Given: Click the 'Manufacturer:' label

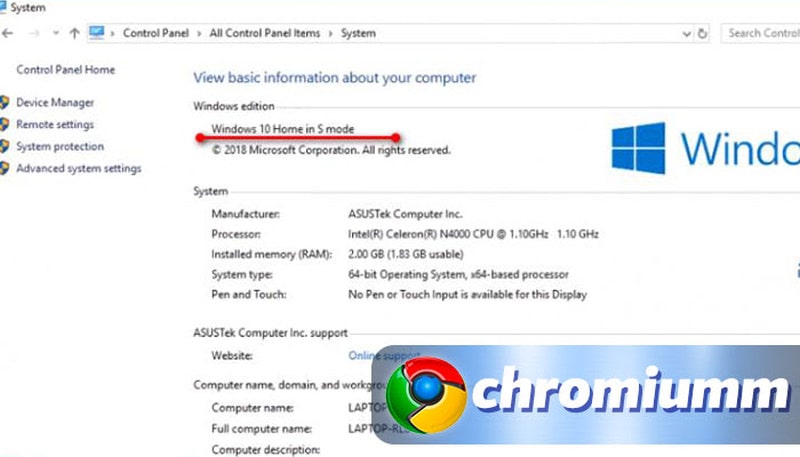Looking at the screenshot, I should tap(245, 214).
